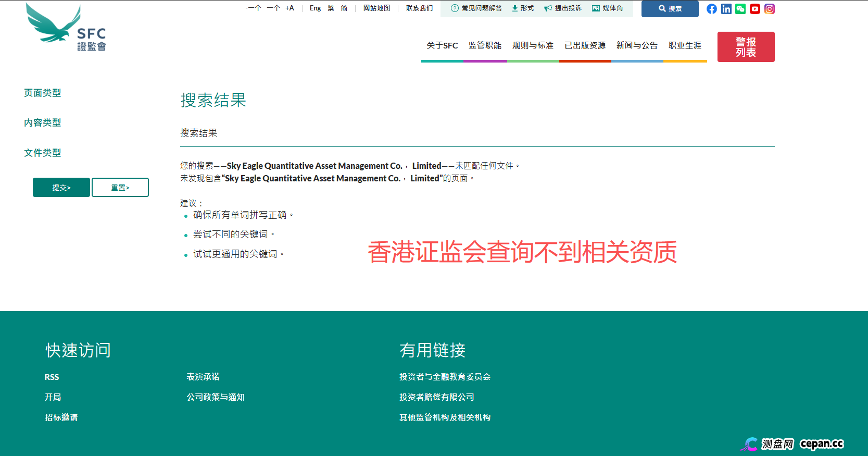Click the 快速访问 footer heading
This screenshot has height=456, width=868.
tap(78, 350)
